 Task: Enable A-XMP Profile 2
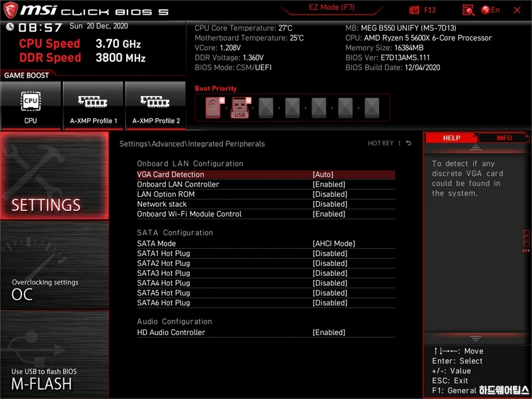click(156, 105)
